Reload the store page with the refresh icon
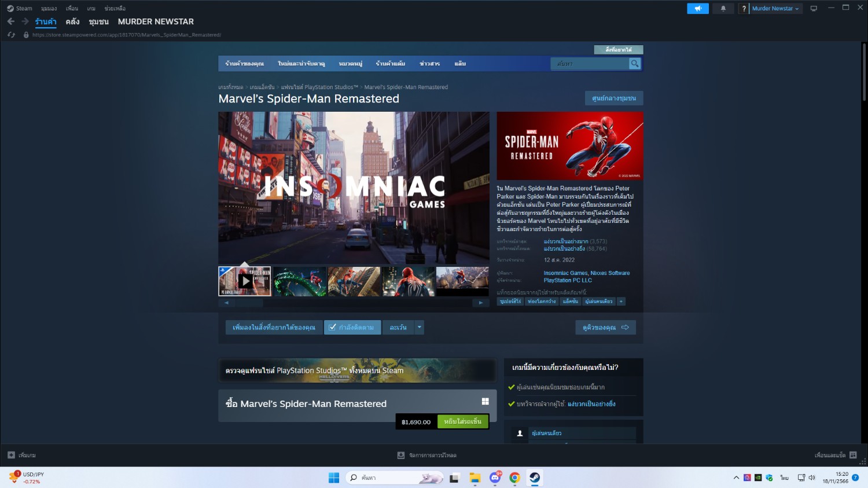The height and width of the screenshot is (488, 868). click(11, 35)
